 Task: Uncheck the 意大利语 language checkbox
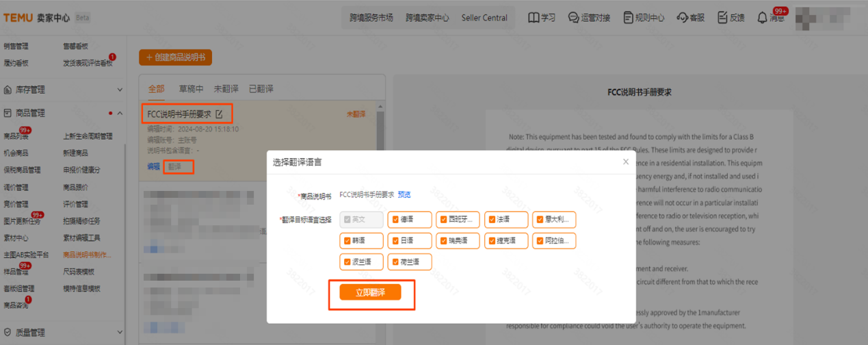(540, 220)
